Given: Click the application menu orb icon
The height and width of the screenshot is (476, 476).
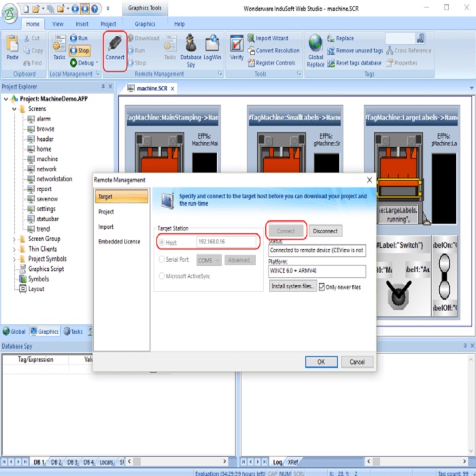Looking at the screenshot, I should (10, 14).
